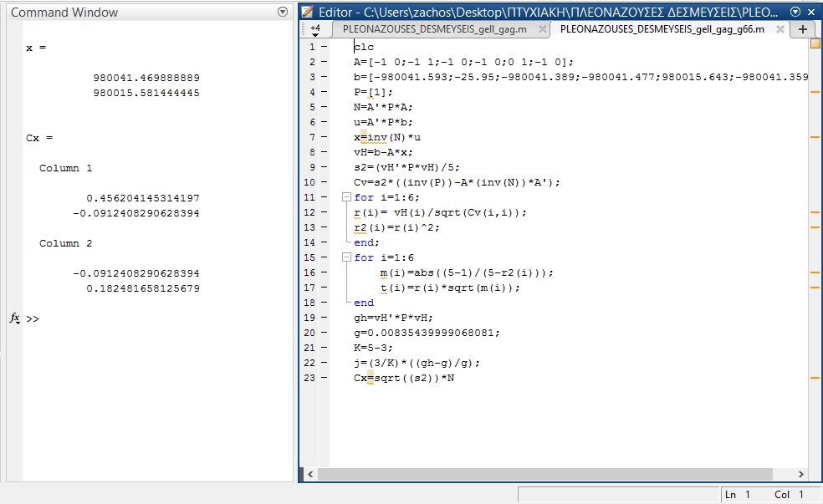Click the horizontal scrollbar right arrow
Viewport: 823px width, 504px height.
coord(801,474)
